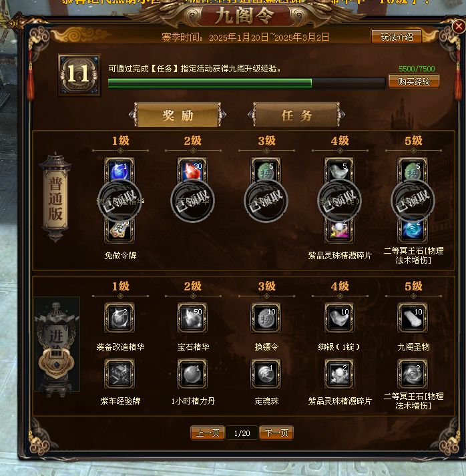Switch to the 奖励 tab
Viewport: 466px width, 476px height.
click(x=178, y=115)
